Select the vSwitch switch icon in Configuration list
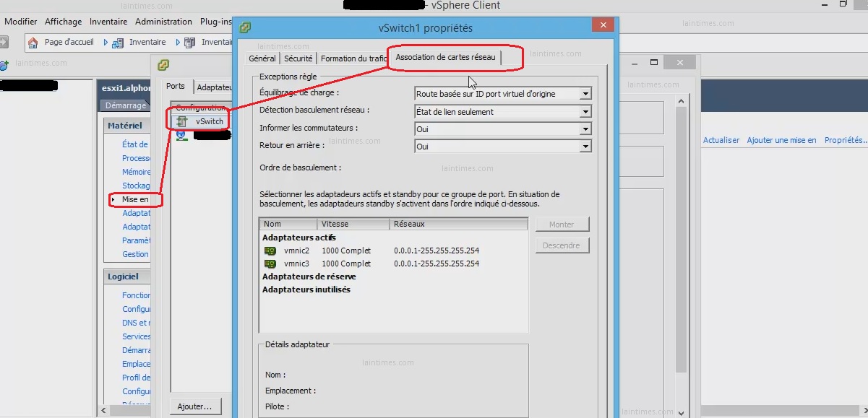The image size is (868, 418). [x=181, y=121]
